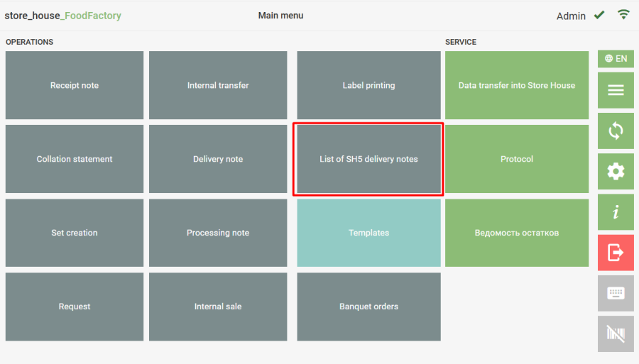Toggle the barcode scanner icon
This screenshot has width=639, height=364.
(x=616, y=333)
